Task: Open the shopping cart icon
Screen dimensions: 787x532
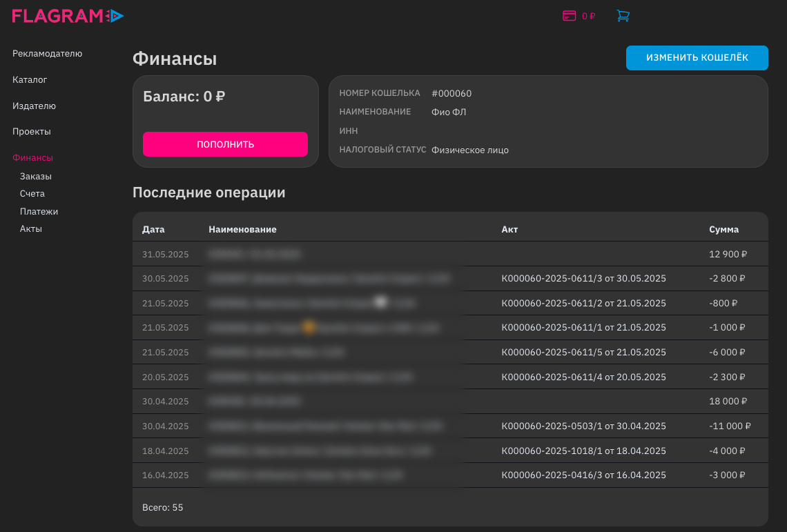Action: (623, 16)
